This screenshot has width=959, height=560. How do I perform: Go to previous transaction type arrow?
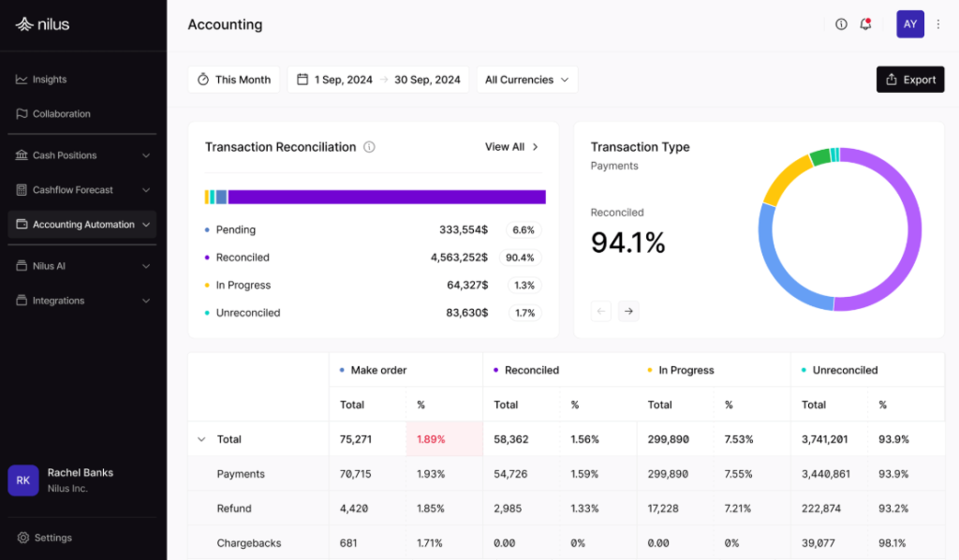601,311
